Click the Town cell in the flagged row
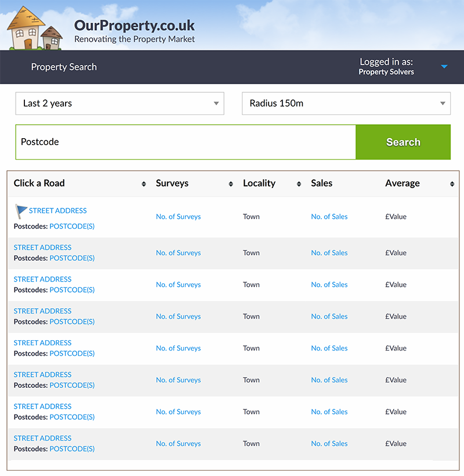 coord(251,217)
